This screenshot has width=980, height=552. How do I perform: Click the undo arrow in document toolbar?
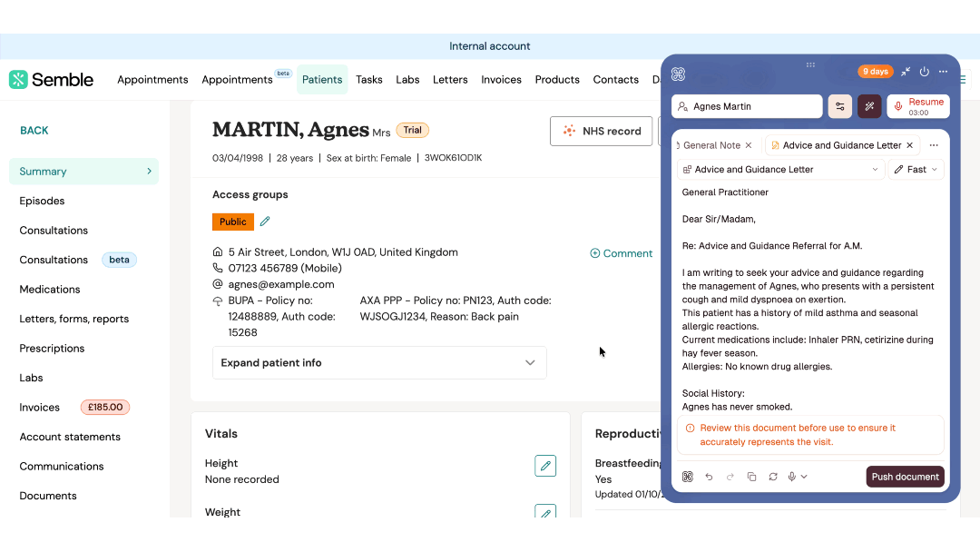[709, 477]
